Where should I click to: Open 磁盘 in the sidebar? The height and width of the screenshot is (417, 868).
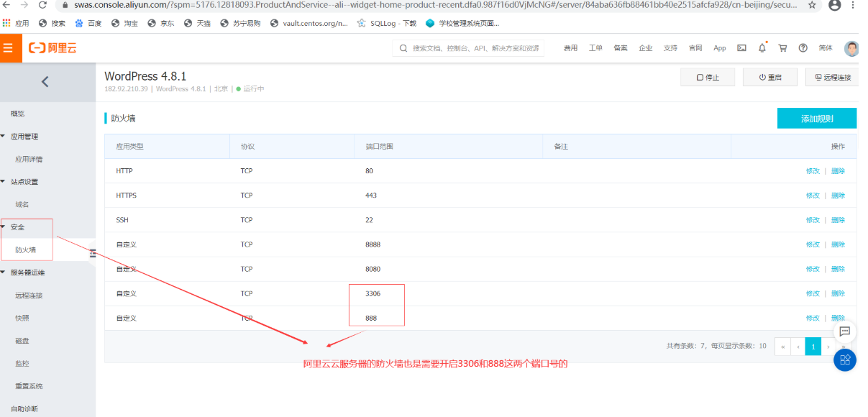click(x=22, y=341)
